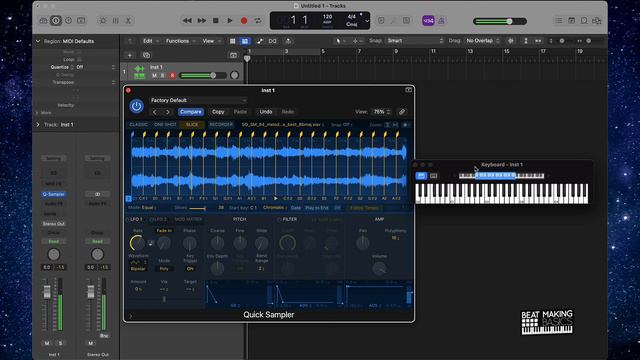The image size is (640, 360).
Task: Go to previous preset arrow
Action: tap(155, 112)
